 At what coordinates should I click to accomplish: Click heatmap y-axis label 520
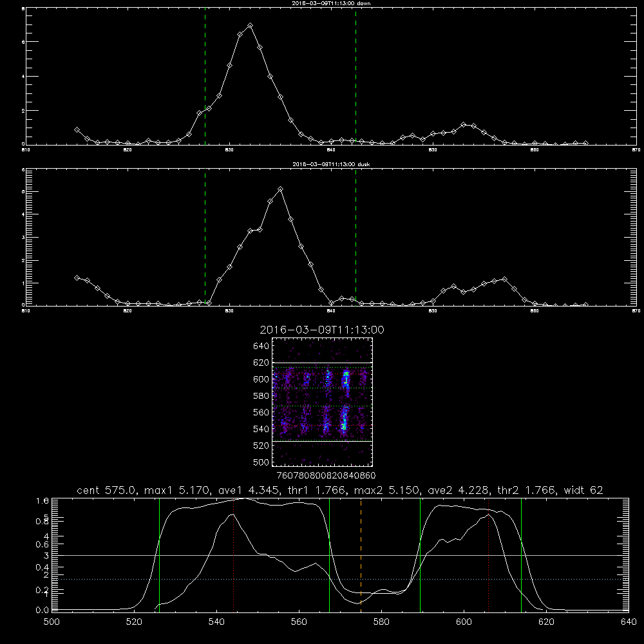click(x=261, y=446)
